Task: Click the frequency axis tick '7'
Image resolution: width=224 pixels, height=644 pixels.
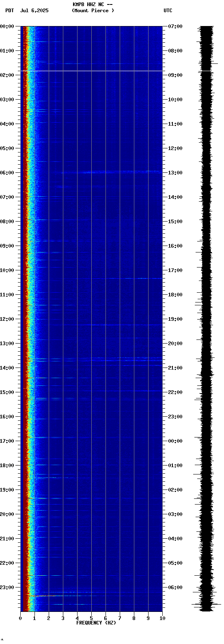Action: click(x=120, y=618)
